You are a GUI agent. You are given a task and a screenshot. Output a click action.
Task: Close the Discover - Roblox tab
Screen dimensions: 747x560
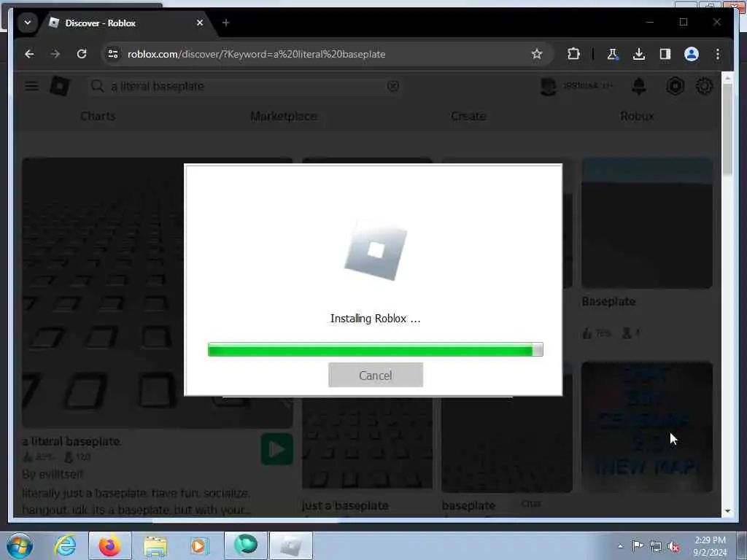click(200, 23)
